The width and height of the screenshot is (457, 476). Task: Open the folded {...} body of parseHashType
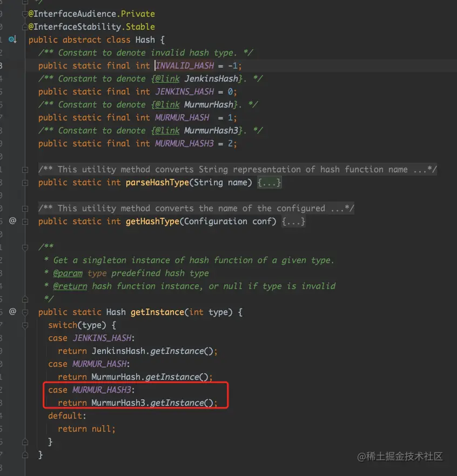coord(269,183)
